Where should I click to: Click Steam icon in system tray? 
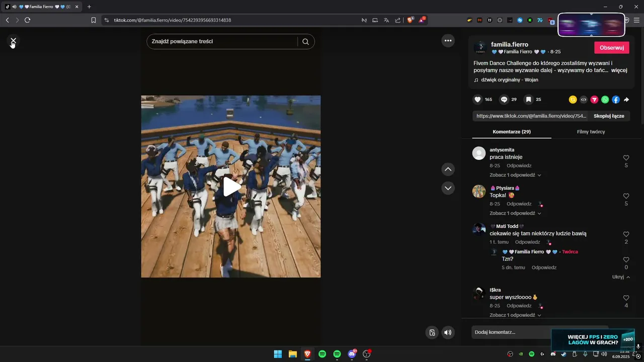pyautogui.click(x=563, y=354)
